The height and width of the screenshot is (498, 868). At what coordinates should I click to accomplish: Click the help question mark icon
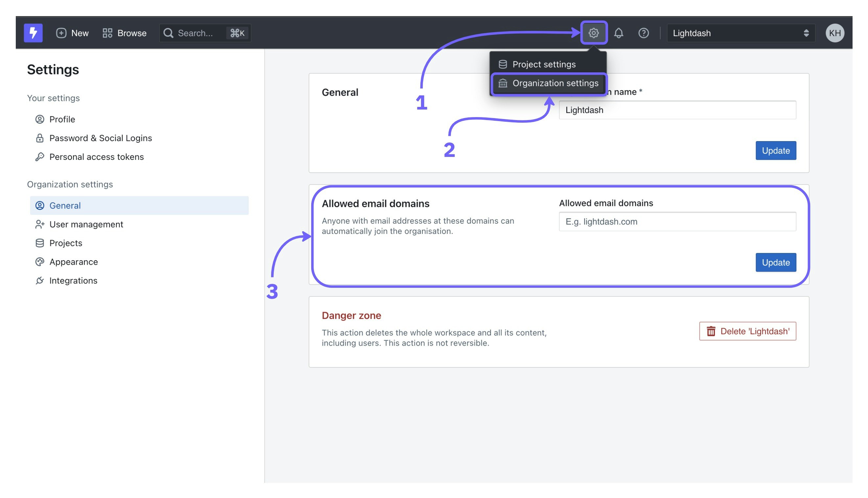[644, 33]
